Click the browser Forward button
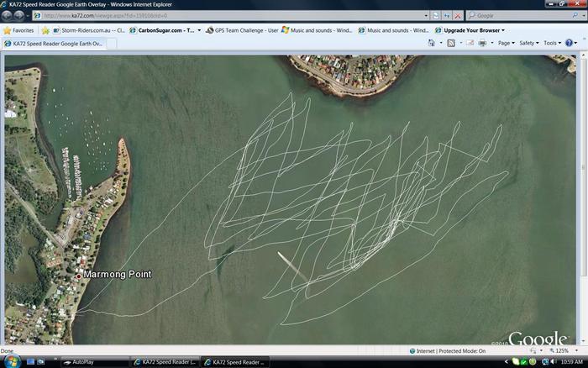588x368 pixels. [x=19, y=15]
